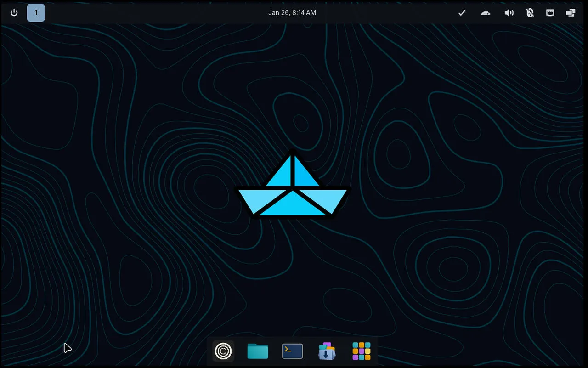Switch to workspace 1
Screen dimensions: 588x368
coord(36,13)
